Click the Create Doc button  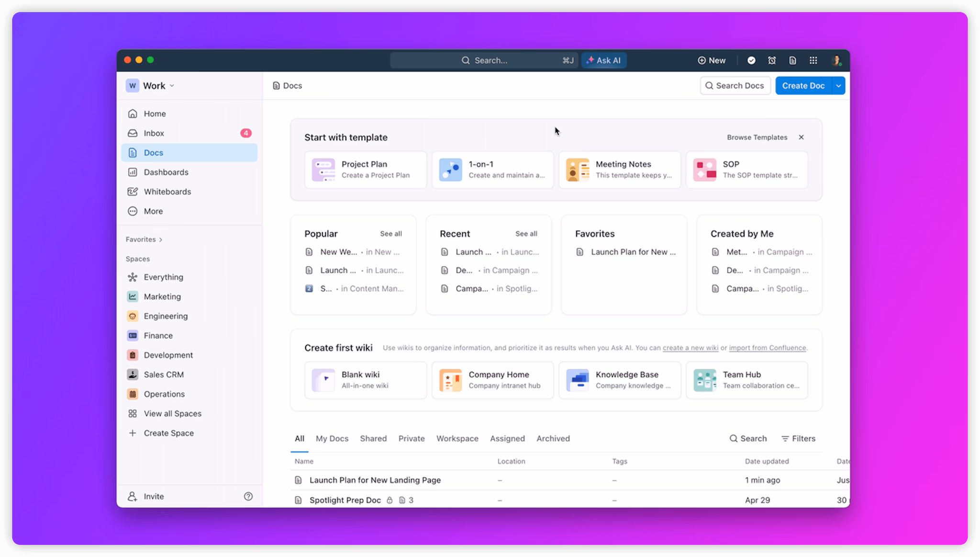[x=803, y=86]
